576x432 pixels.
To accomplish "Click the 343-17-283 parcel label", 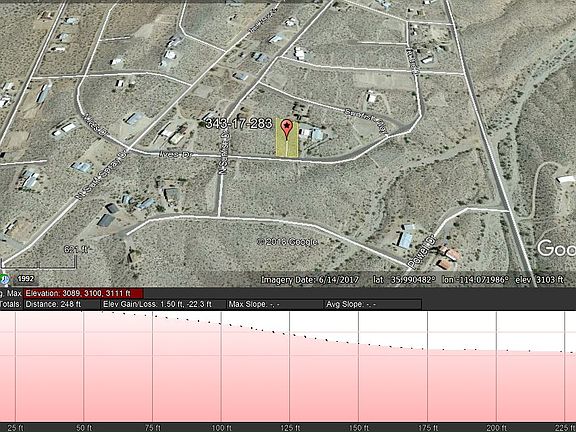I will [x=239, y=123].
